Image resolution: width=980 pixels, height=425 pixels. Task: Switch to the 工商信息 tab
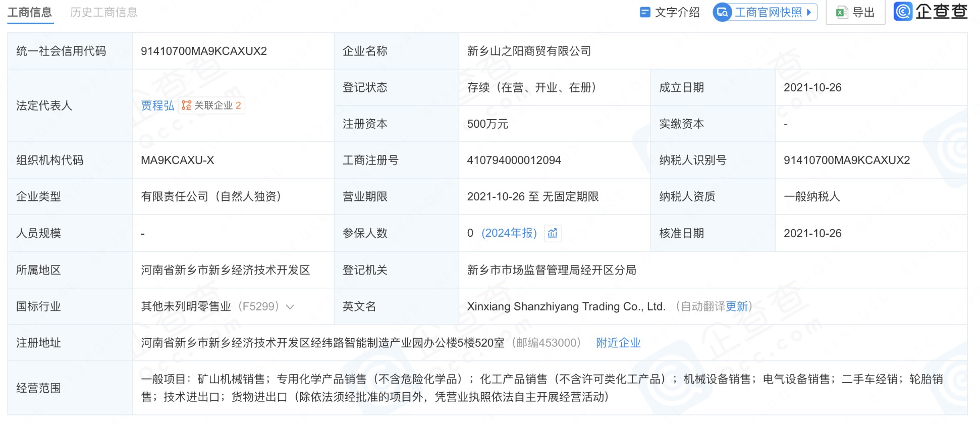[x=30, y=12]
